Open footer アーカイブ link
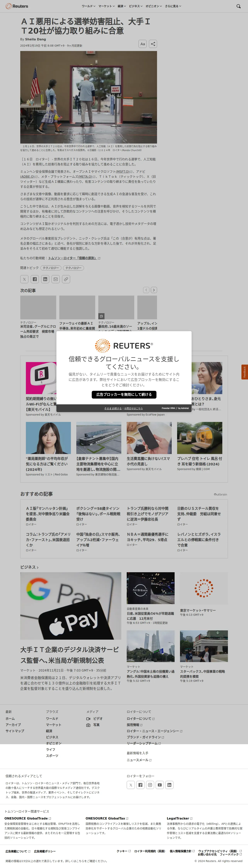This screenshot has width=248, height=868. 13,725
